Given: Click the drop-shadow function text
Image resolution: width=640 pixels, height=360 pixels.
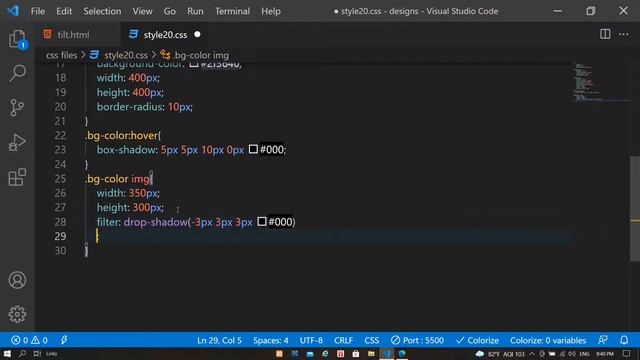Looking at the screenshot, I should pyautogui.click(x=156, y=222).
